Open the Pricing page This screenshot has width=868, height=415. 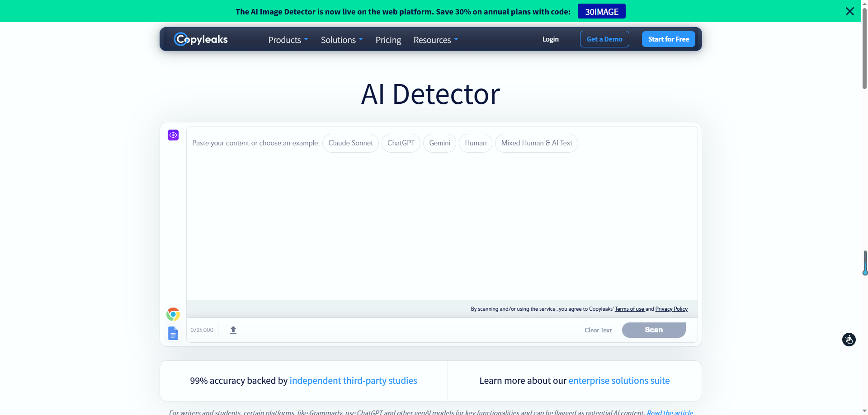[388, 40]
